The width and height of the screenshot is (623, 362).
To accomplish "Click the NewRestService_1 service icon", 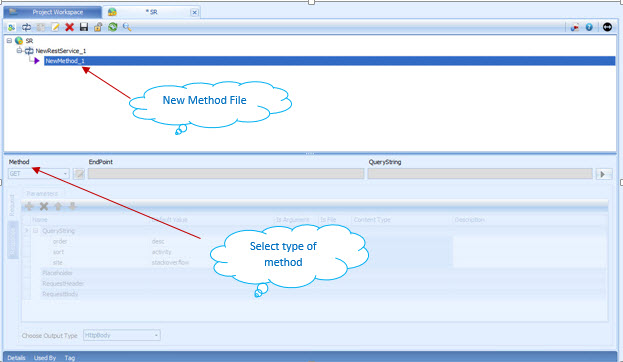I will tap(29, 51).
